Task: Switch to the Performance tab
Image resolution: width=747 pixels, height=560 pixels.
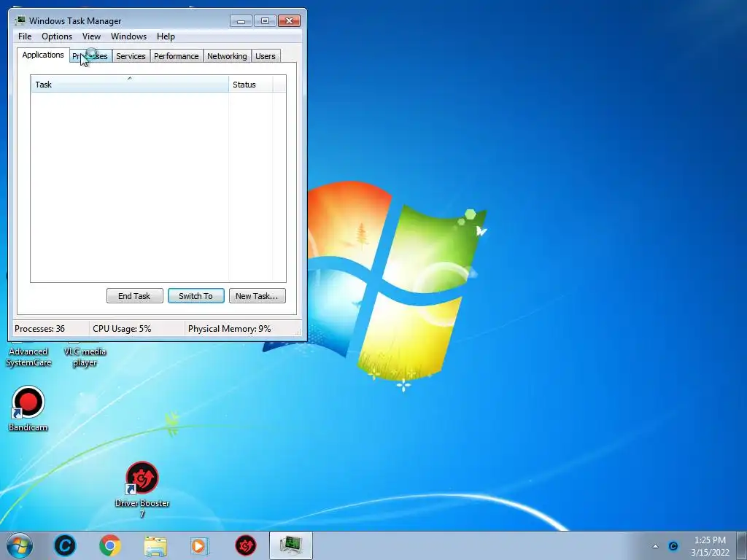Action: point(177,56)
